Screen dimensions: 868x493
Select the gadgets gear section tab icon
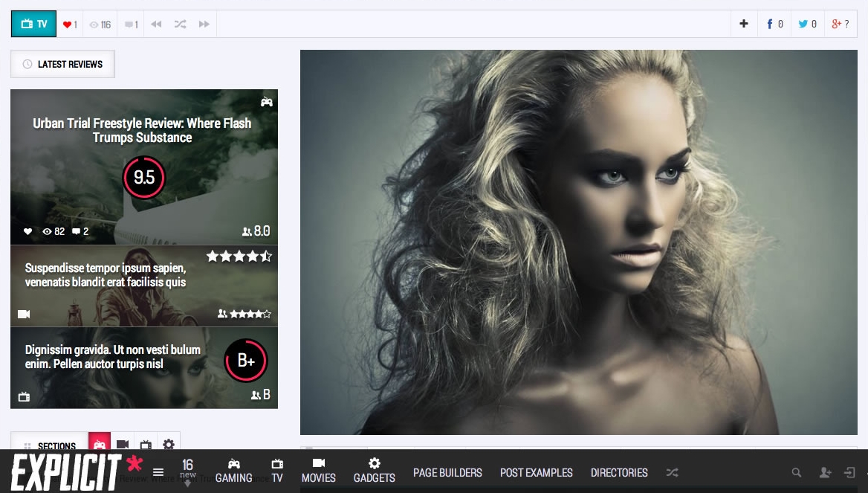169,443
